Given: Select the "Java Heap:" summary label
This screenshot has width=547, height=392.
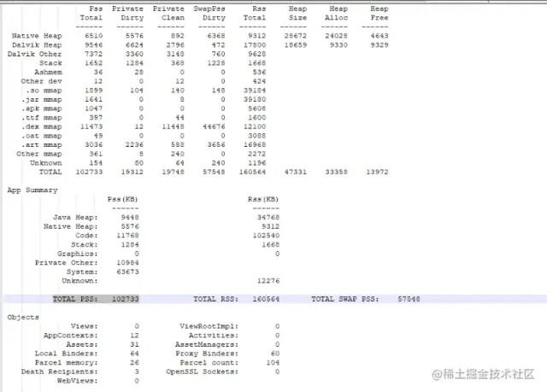Looking at the screenshot, I should (x=75, y=218).
